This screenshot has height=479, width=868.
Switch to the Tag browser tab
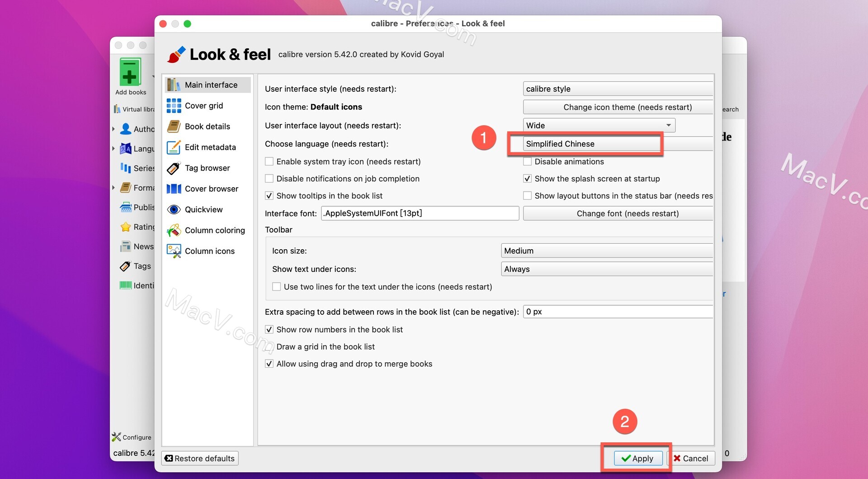click(208, 168)
